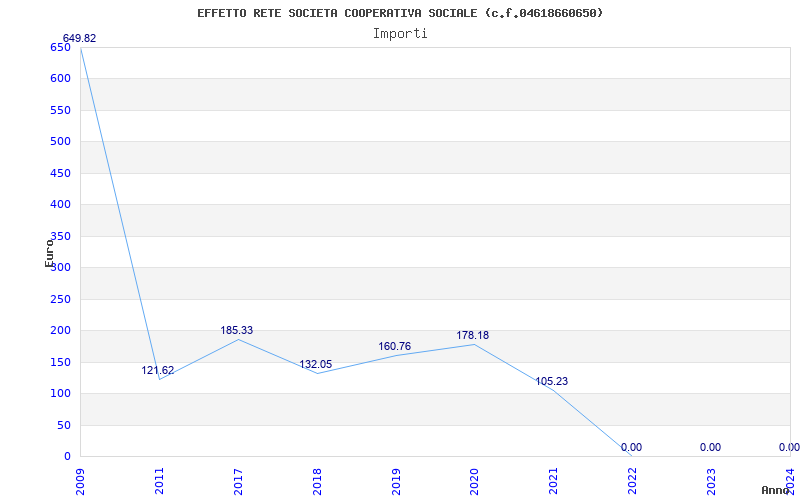Click the 2018 x-axis year label
The height and width of the screenshot is (500, 800).
click(317, 481)
